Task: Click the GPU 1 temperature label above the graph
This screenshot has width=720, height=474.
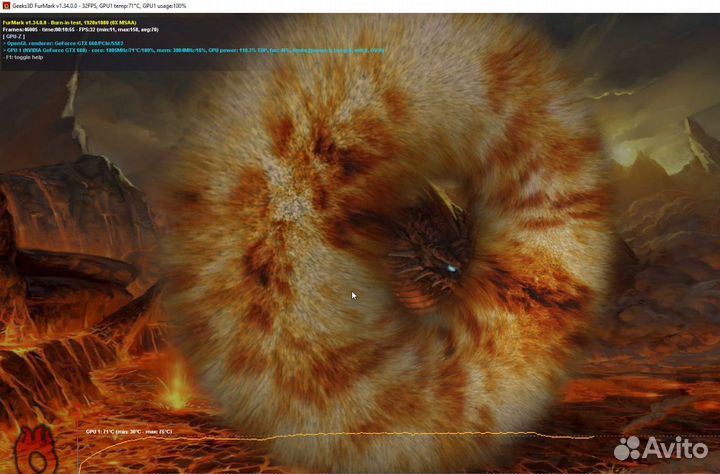Action: click(x=129, y=432)
